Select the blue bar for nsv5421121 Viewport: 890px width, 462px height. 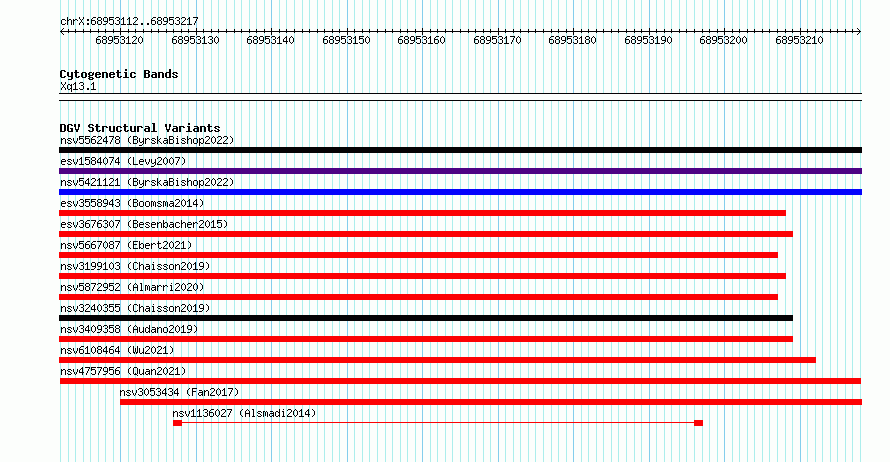[x=460, y=192]
